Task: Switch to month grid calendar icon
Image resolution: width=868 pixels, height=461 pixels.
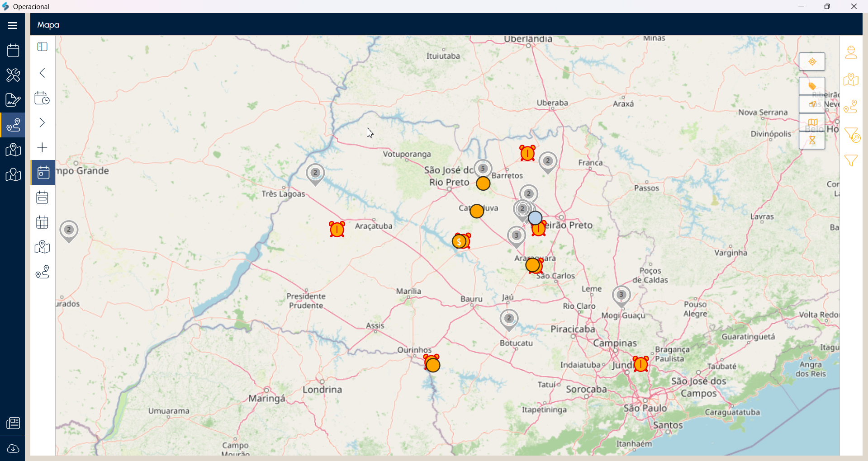Action: [43, 222]
